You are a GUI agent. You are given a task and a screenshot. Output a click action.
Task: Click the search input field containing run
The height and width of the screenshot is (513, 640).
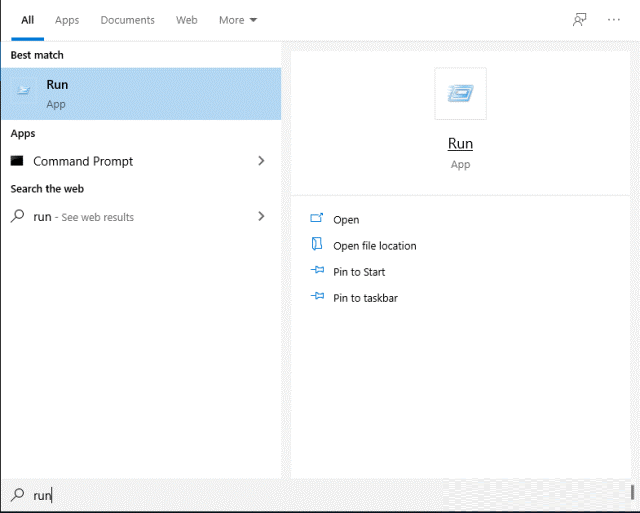(320, 495)
